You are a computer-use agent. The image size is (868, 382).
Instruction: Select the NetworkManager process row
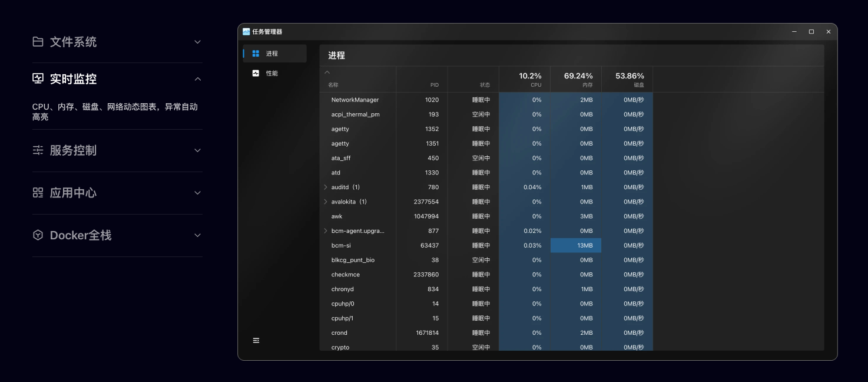point(355,100)
